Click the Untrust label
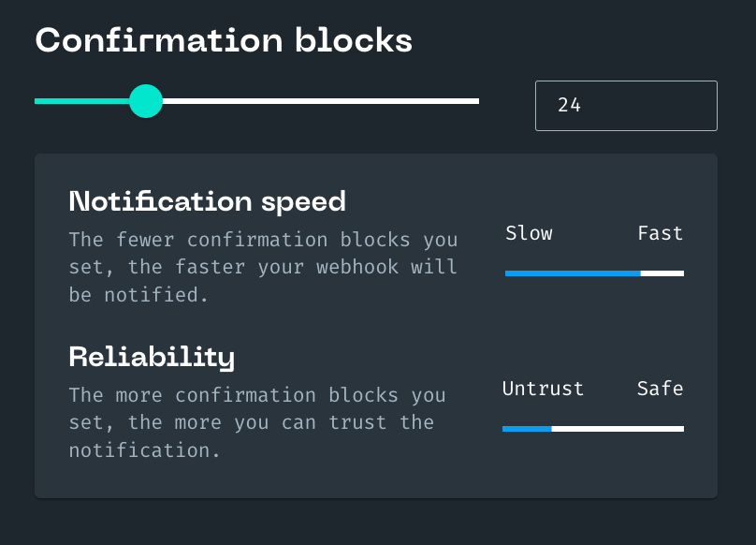The height and width of the screenshot is (545, 756). (543, 389)
